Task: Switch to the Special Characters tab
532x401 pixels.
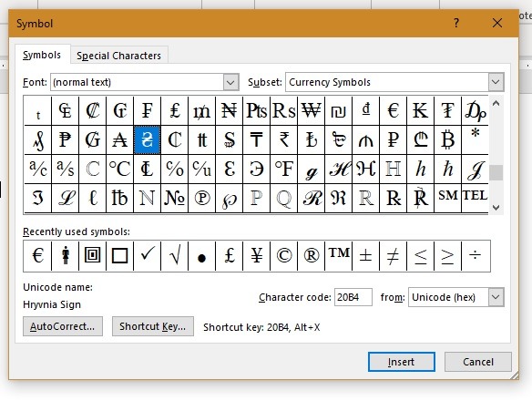Action: 118,56
